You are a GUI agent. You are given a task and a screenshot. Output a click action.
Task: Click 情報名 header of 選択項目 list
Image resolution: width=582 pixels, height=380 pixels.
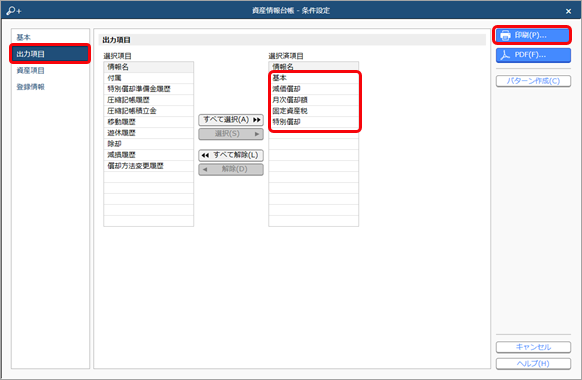coord(148,67)
